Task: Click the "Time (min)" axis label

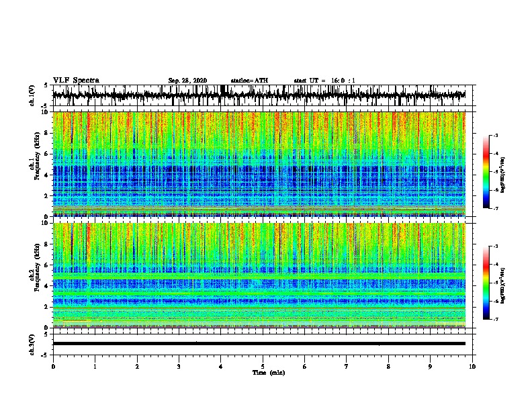Action: coord(269,373)
